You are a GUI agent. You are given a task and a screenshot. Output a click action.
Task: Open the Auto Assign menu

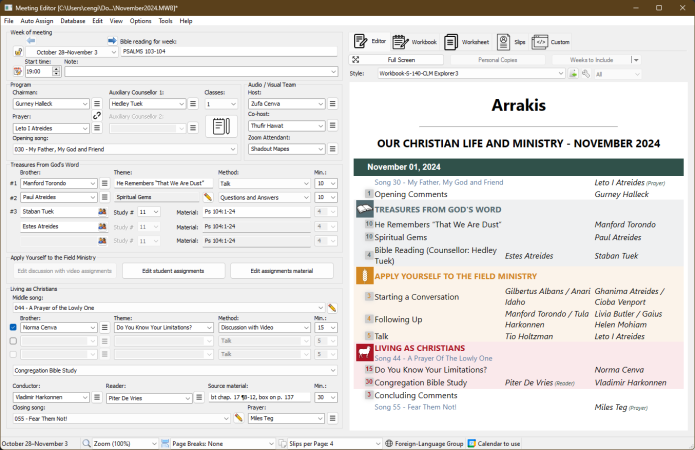click(x=37, y=21)
